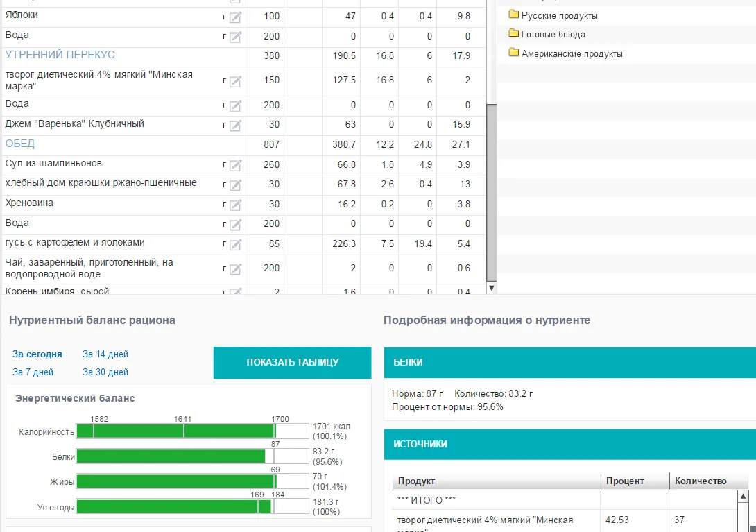Show balance За сегодня

coord(37,354)
